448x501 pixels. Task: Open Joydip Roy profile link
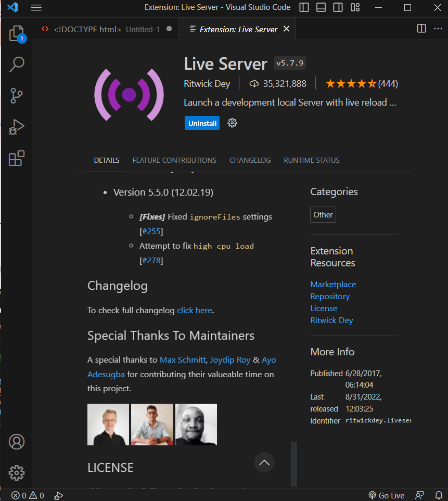click(x=230, y=360)
